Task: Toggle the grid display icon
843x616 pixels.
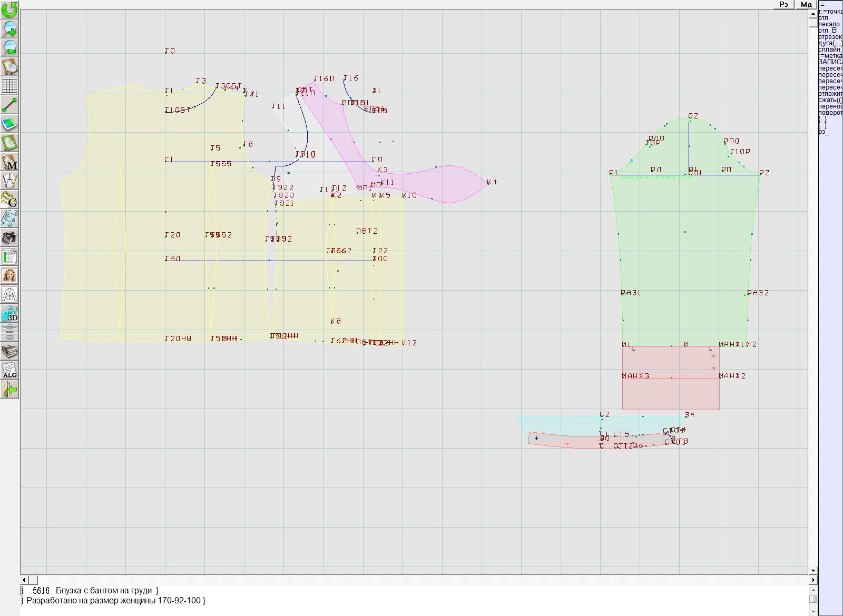Action: [x=9, y=86]
